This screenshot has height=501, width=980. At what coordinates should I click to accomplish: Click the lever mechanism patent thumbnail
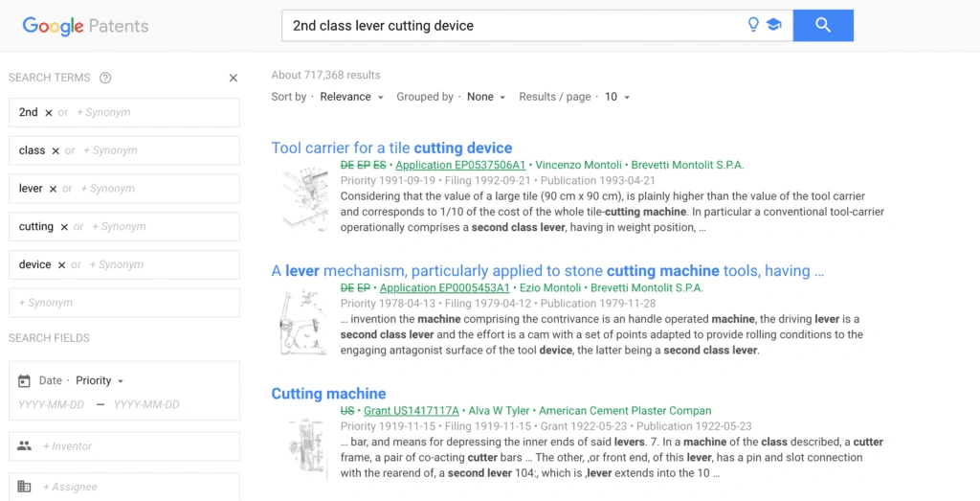click(x=303, y=322)
